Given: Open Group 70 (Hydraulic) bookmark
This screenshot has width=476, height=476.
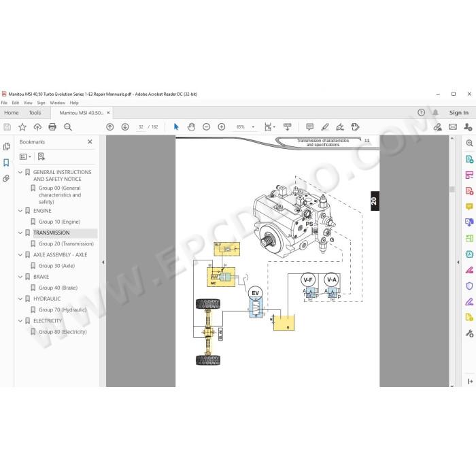Looking at the screenshot, I should pos(63,309).
